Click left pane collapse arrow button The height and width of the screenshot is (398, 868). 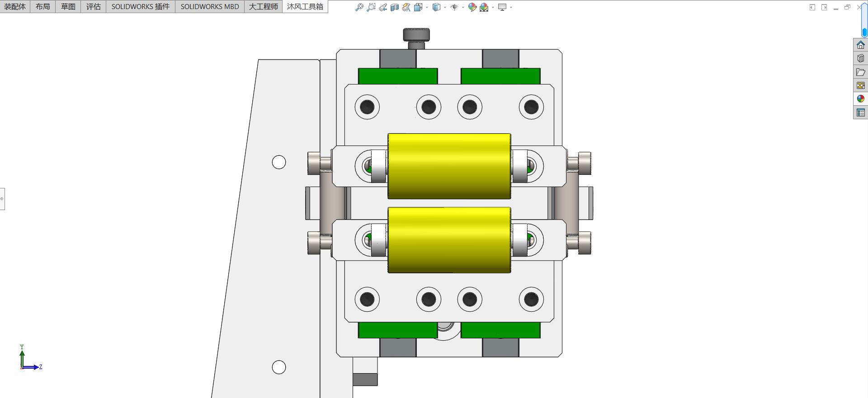(x=812, y=7)
